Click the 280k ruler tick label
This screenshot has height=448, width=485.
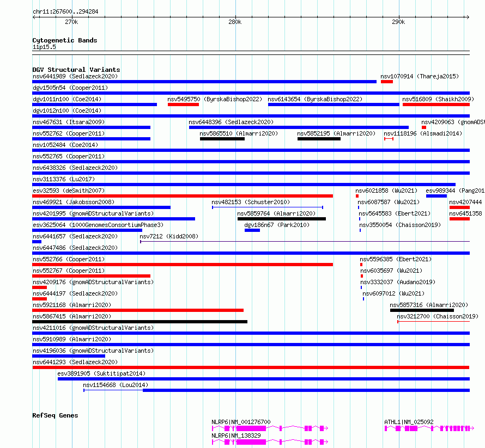235,22
